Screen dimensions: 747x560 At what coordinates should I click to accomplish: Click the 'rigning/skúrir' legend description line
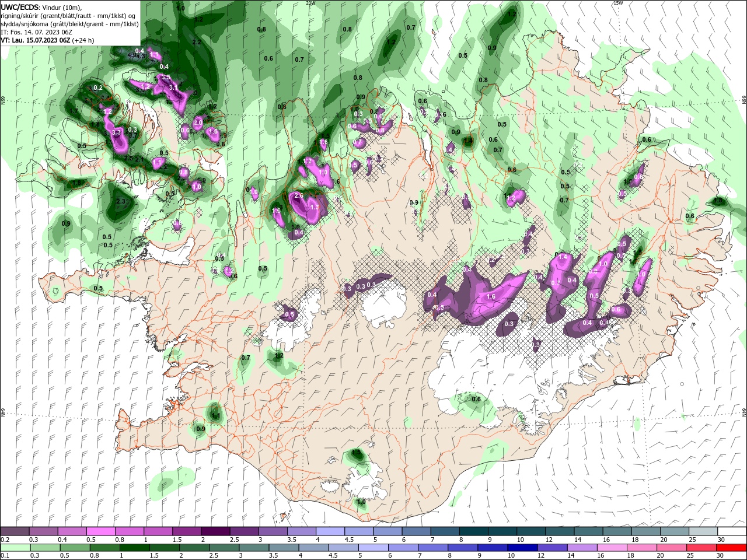69,15
